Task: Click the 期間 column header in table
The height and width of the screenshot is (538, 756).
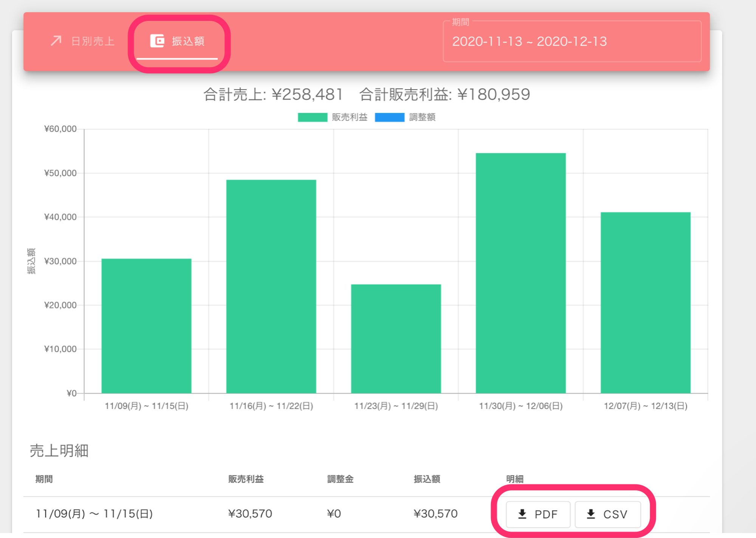Action: pyautogui.click(x=44, y=479)
